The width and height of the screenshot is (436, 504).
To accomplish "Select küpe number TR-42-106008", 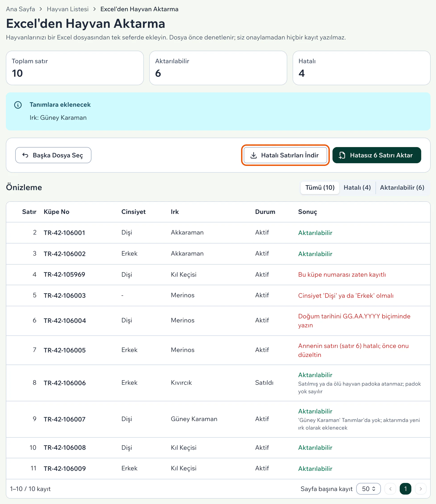I will click(65, 448).
